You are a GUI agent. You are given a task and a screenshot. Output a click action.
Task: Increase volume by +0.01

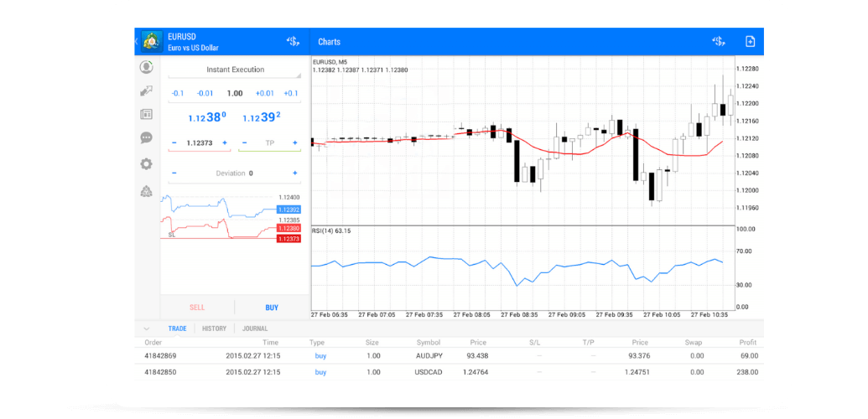[264, 94]
